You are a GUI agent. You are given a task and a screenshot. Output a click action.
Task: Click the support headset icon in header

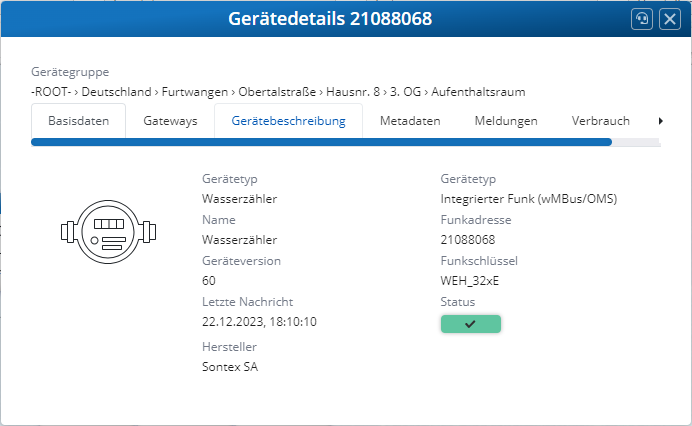coord(643,19)
